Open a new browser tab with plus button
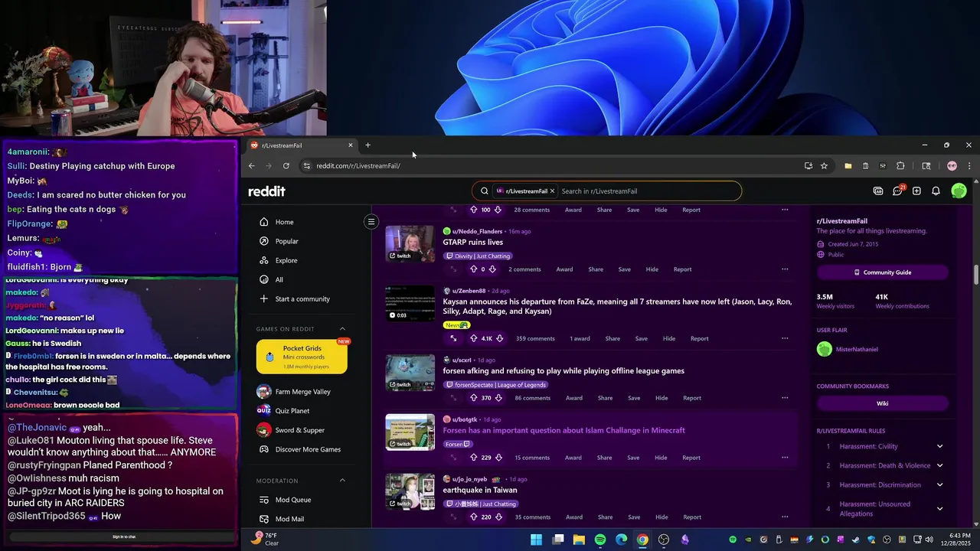The image size is (980, 551). point(367,145)
